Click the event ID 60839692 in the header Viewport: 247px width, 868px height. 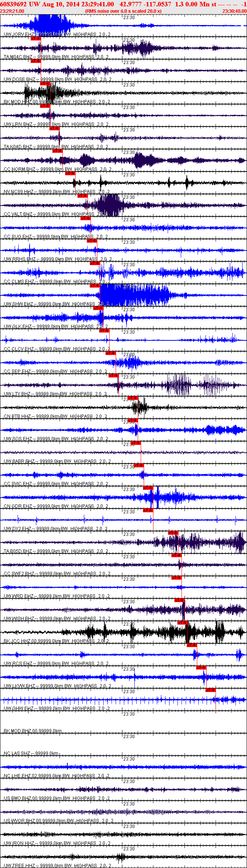tap(13, 4)
